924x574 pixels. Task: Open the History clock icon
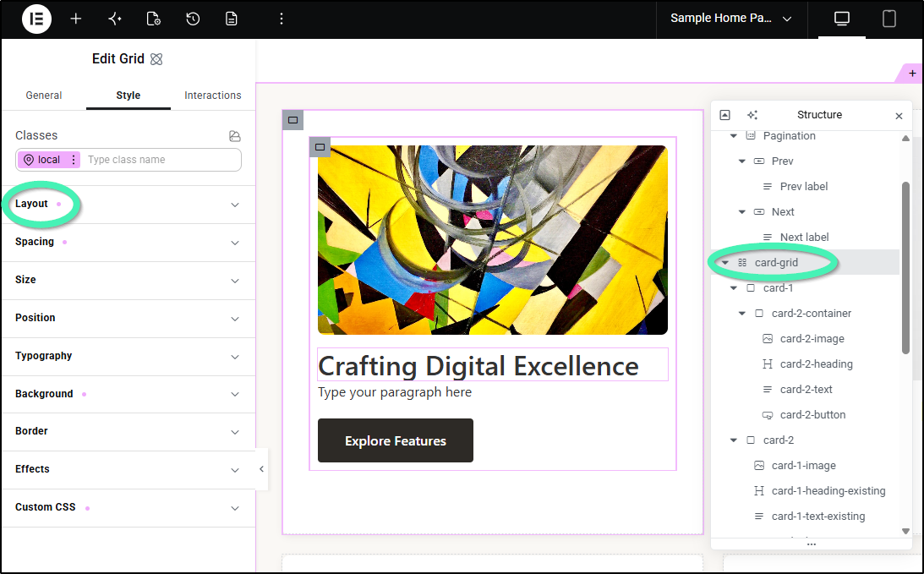click(193, 19)
